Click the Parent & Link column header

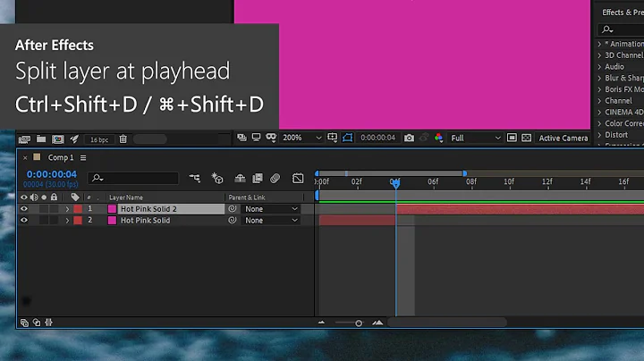pyautogui.click(x=247, y=197)
